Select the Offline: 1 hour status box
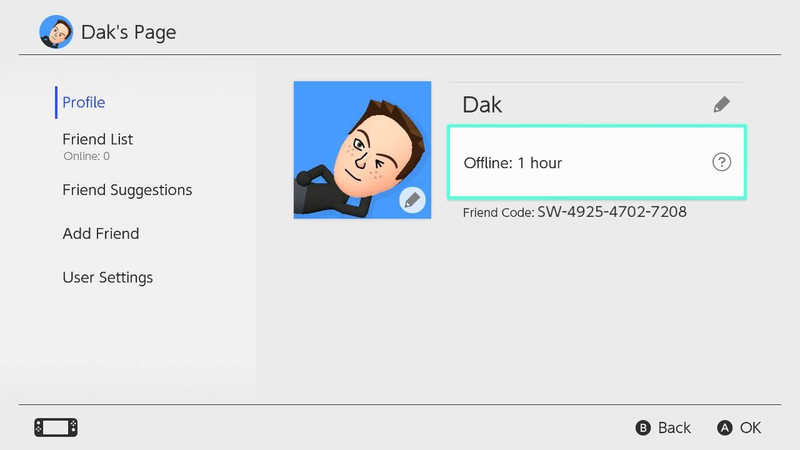The image size is (800, 450). [597, 162]
